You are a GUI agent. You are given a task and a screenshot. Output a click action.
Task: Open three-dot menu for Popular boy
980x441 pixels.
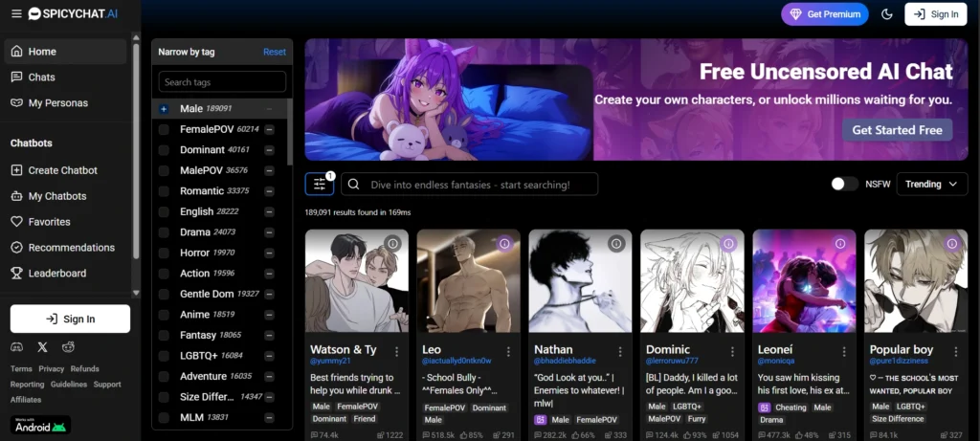pyautogui.click(x=956, y=352)
